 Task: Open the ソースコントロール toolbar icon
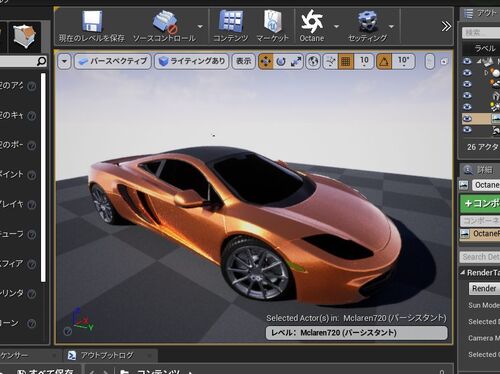[165, 22]
